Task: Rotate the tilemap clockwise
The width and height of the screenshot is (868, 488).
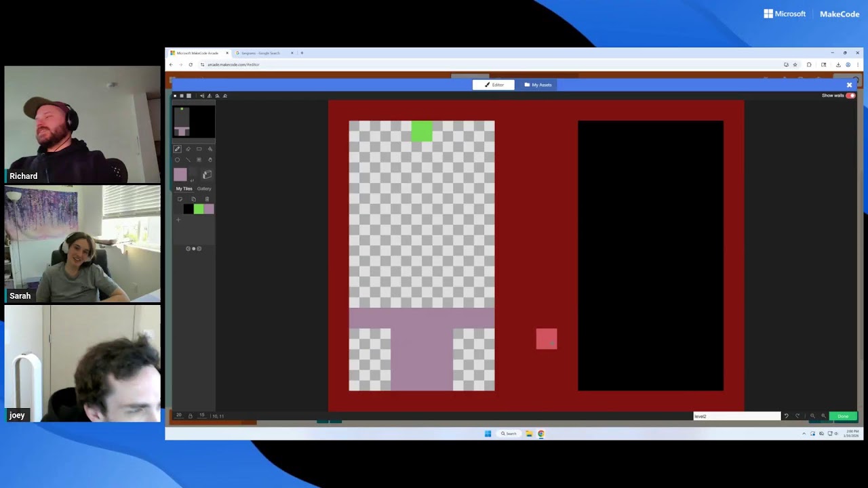Action: click(x=217, y=96)
